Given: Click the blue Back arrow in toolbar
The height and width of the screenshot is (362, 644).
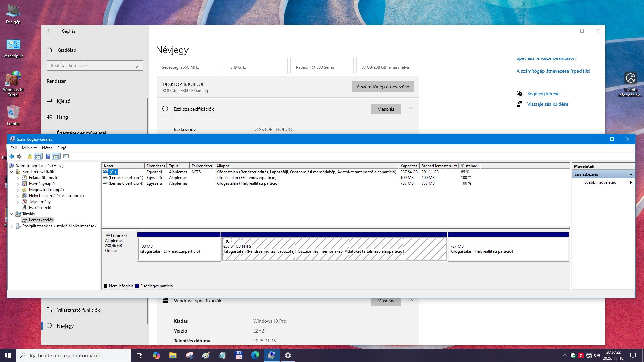Looking at the screenshot, I should [12, 156].
